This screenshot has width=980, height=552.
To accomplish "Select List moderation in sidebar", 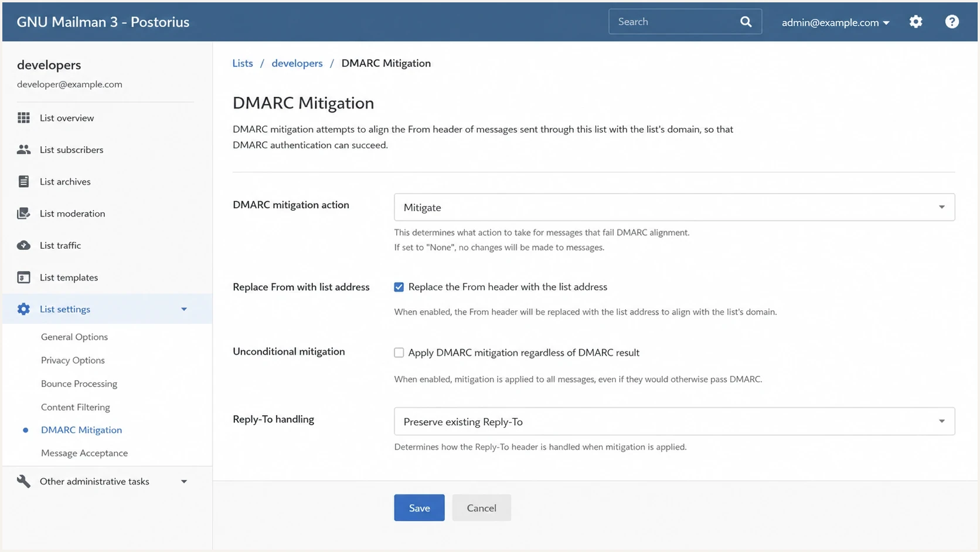I will [73, 214].
